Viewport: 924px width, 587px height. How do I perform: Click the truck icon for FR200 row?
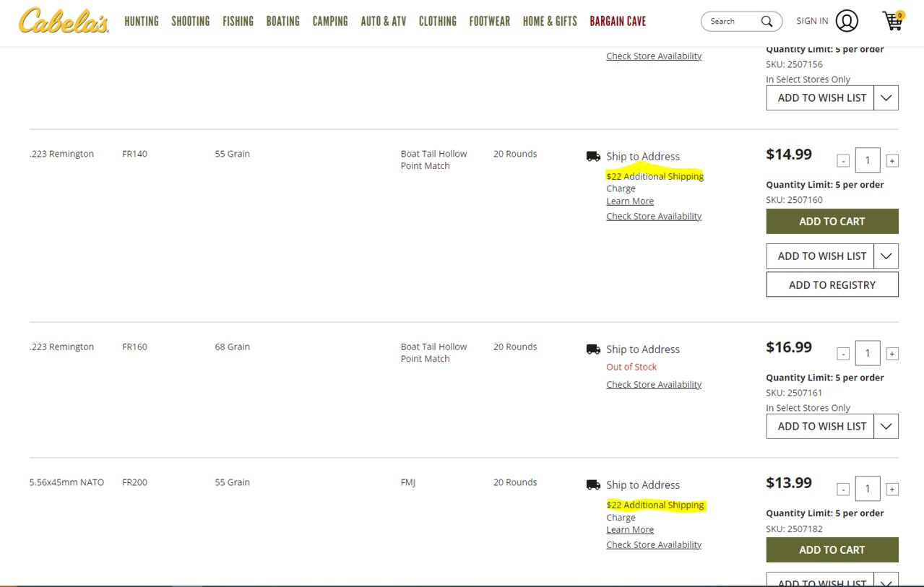point(593,484)
